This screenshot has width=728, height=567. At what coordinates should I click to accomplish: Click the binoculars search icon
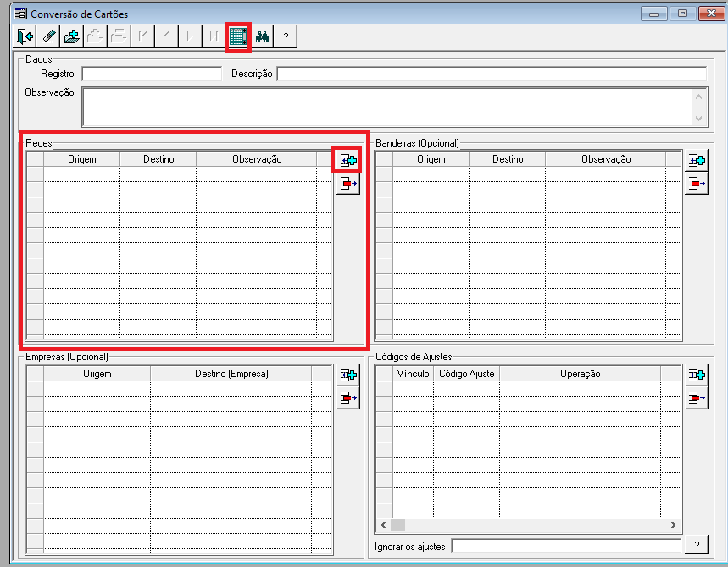pos(263,36)
